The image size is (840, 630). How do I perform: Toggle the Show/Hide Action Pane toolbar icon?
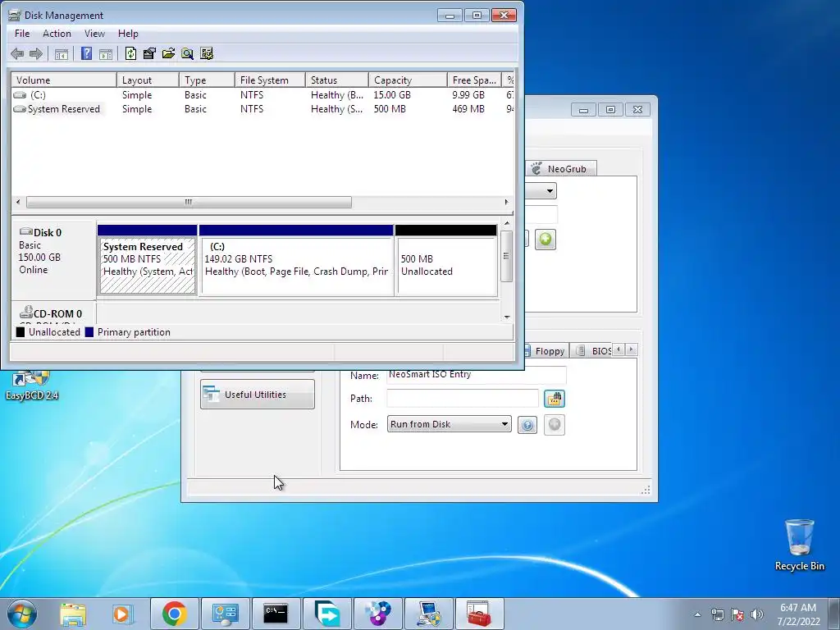coord(106,53)
